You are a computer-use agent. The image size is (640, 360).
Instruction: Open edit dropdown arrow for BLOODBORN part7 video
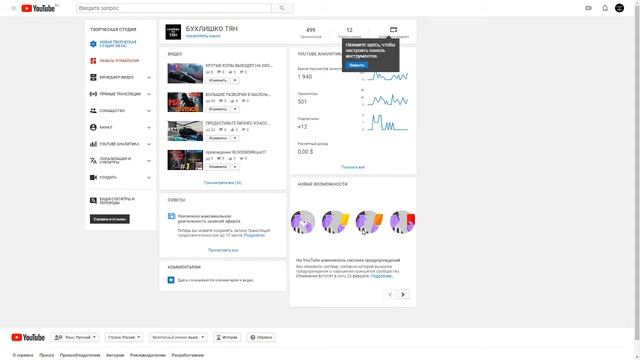[235, 167]
